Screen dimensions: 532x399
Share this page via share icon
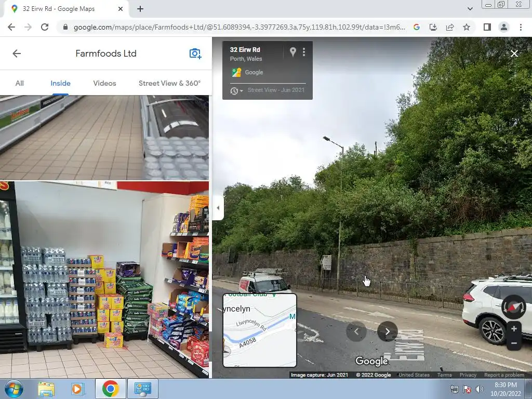point(450,27)
